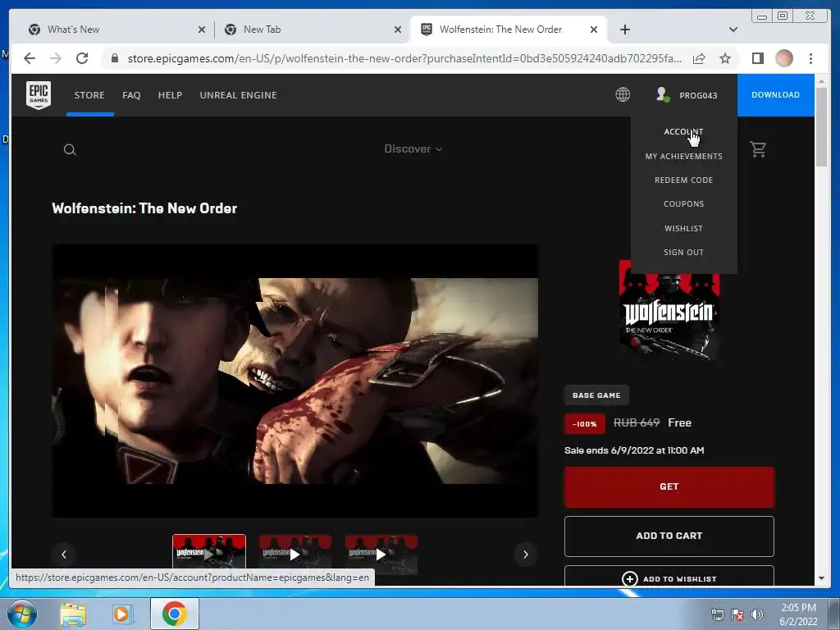Play the third trailer thumbnail
Image resolution: width=840 pixels, height=630 pixels.
click(x=381, y=555)
